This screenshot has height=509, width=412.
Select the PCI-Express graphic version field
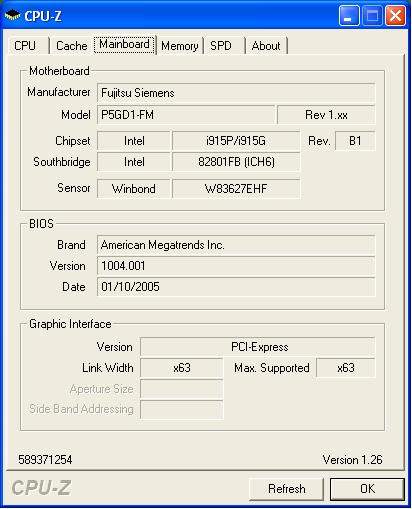tap(258, 347)
